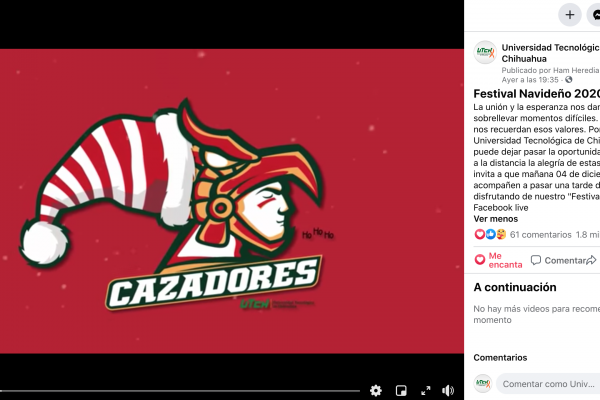The width and height of the screenshot is (600, 400).
Task: View reaction emojis summary
Action: tap(490, 234)
